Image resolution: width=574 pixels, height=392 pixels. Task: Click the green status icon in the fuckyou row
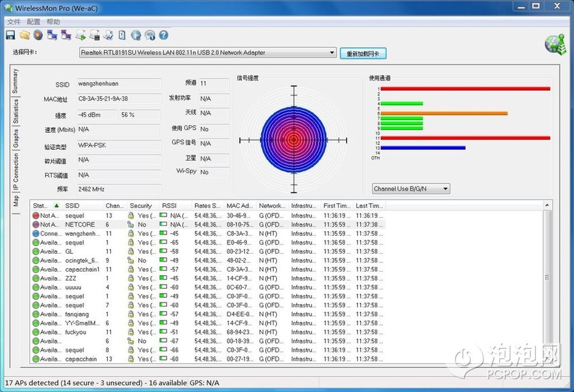[x=36, y=332]
